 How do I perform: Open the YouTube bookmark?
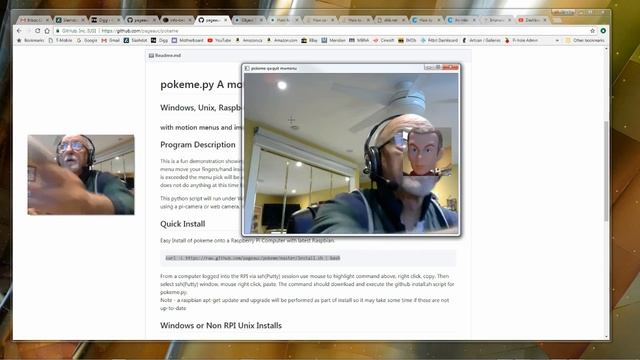(219, 40)
